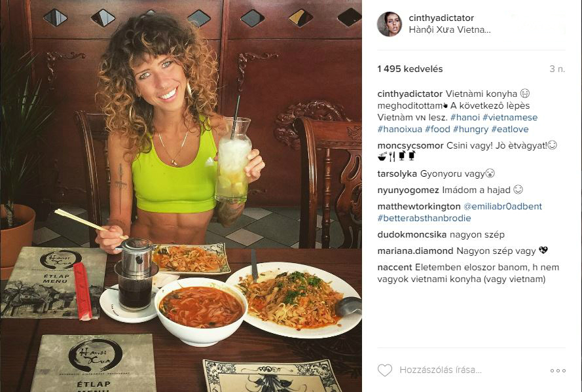
Task: View the 1 495 kedvelés likes list
Action: tap(410, 69)
